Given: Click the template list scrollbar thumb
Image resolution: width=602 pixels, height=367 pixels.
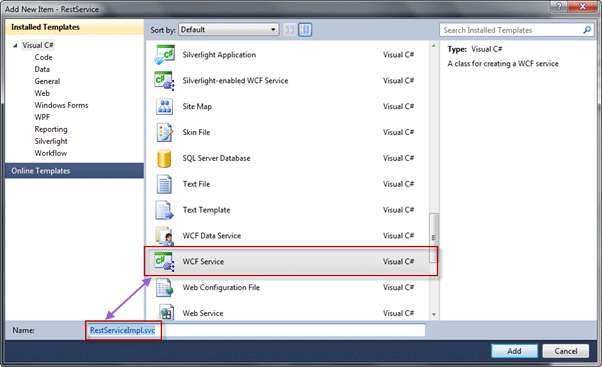Looking at the screenshot, I should click(433, 238).
